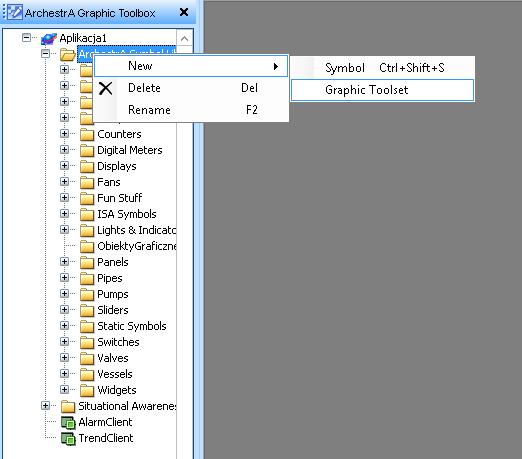Expand the ISA Symbols folder

point(64,214)
